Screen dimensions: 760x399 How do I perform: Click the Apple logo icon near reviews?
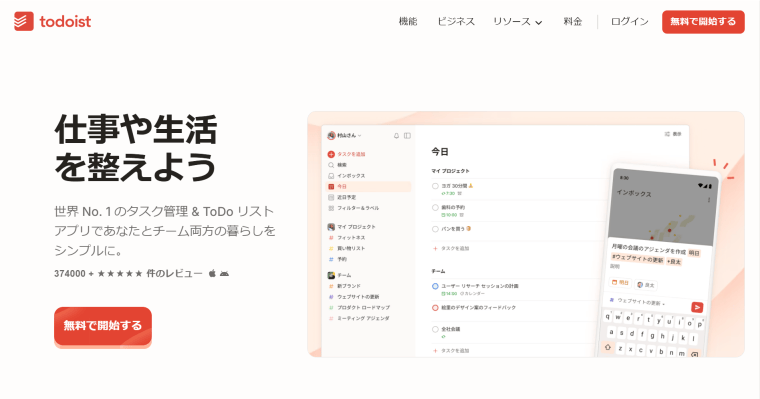click(212, 273)
